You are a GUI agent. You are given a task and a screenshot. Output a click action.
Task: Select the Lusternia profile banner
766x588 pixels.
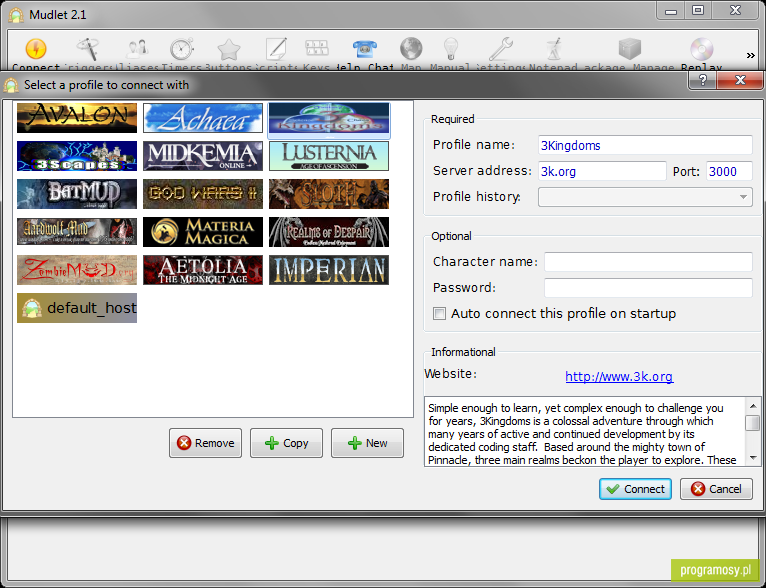tap(329, 156)
